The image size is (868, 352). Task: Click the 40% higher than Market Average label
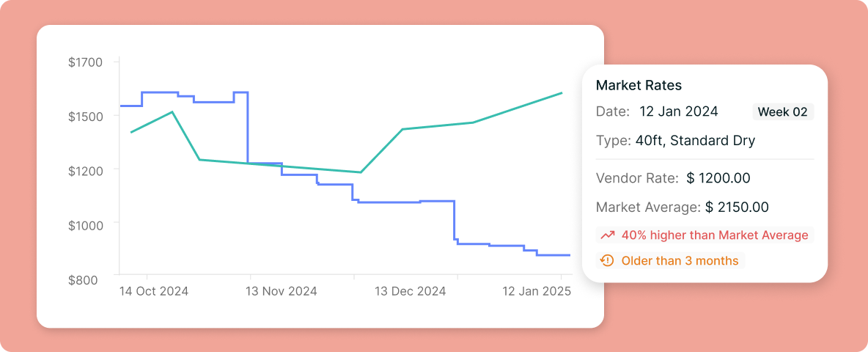click(715, 235)
